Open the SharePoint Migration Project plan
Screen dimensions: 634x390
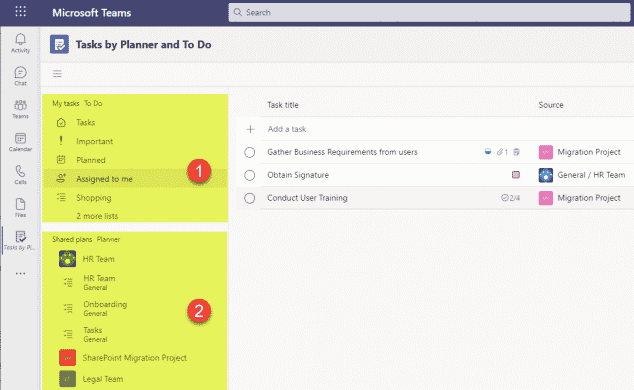tap(135, 358)
